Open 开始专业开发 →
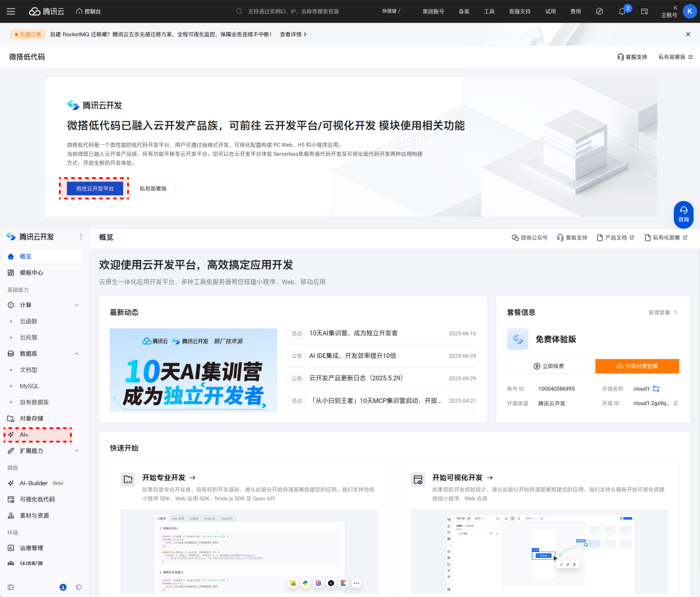 (169, 477)
